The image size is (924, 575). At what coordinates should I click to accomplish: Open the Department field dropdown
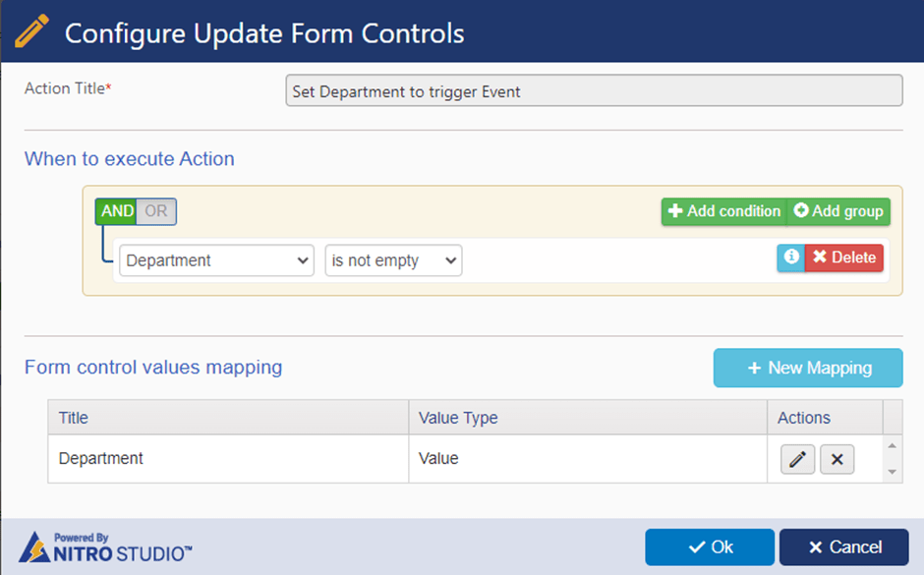216,260
